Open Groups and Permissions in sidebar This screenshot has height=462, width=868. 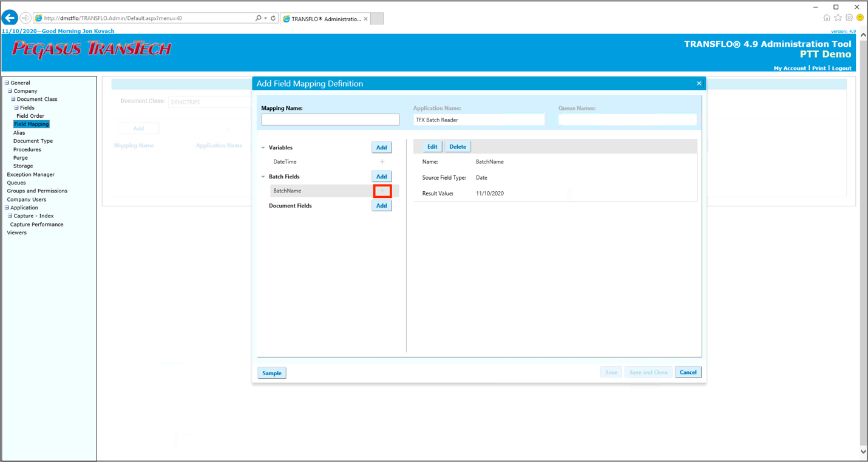[x=37, y=191]
